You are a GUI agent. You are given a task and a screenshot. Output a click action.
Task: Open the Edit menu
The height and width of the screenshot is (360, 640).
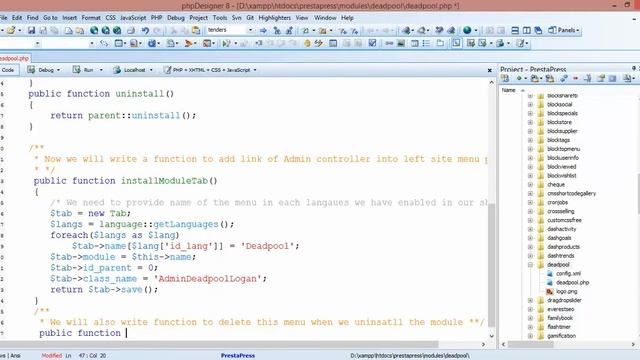(x=17, y=18)
